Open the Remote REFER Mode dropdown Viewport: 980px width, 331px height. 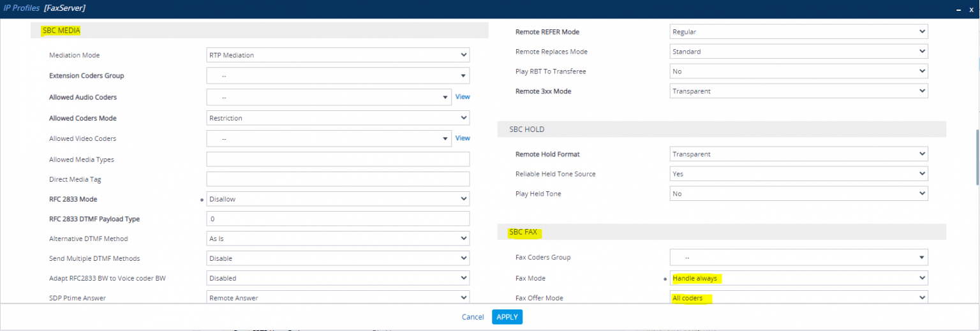pos(798,32)
